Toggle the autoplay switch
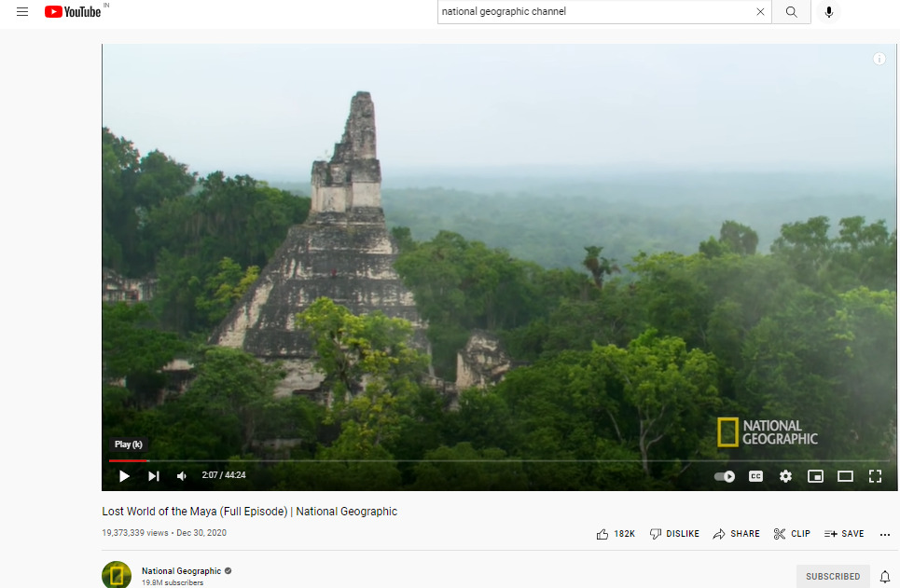 point(725,476)
